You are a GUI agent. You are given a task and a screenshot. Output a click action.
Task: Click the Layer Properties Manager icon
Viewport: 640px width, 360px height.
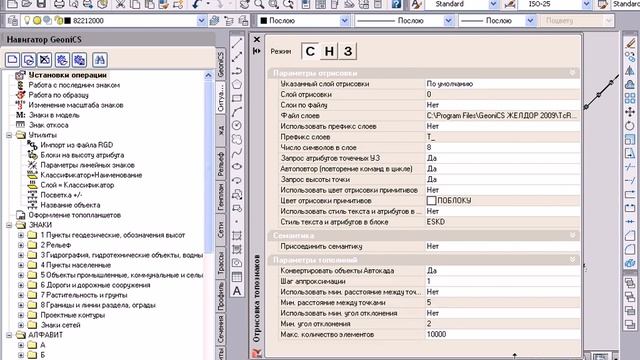click(x=13, y=20)
